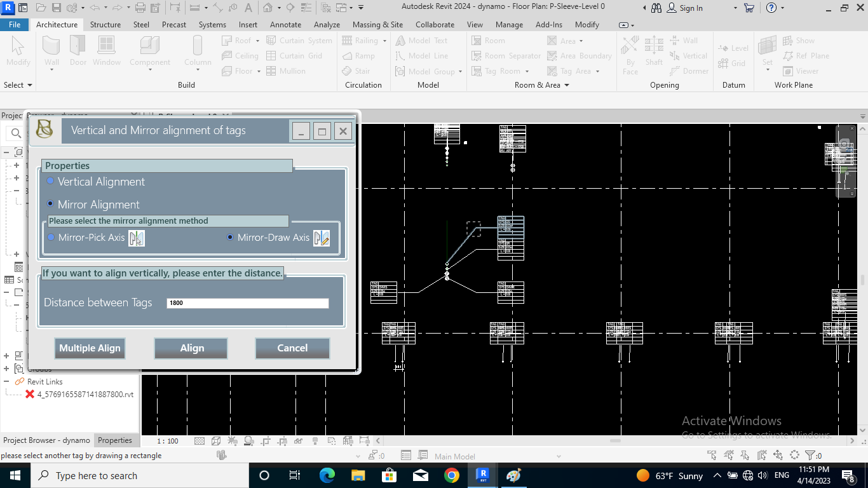Switch to the Properties panel tab
This screenshot has width=868, height=488.
tap(115, 440)
